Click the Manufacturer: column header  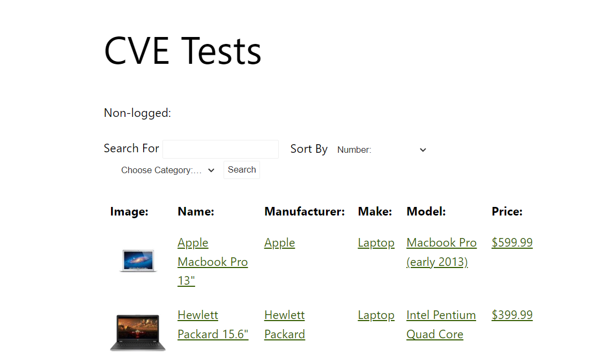click(x=305, y=212)
